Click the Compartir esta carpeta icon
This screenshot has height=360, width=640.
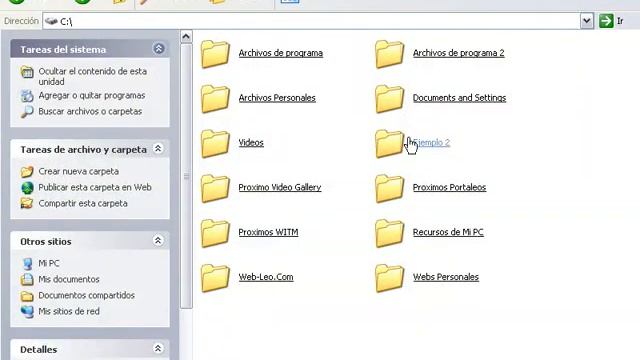[x=27, y=203]
